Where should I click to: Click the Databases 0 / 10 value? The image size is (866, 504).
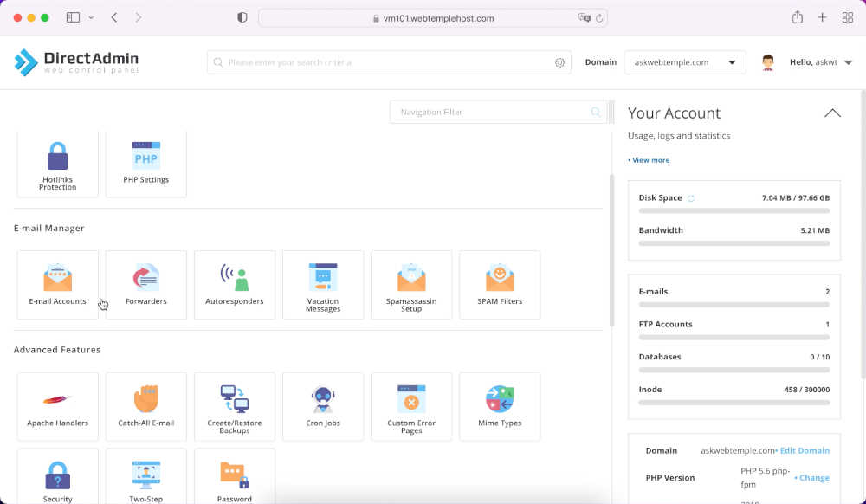coord(819,357)
